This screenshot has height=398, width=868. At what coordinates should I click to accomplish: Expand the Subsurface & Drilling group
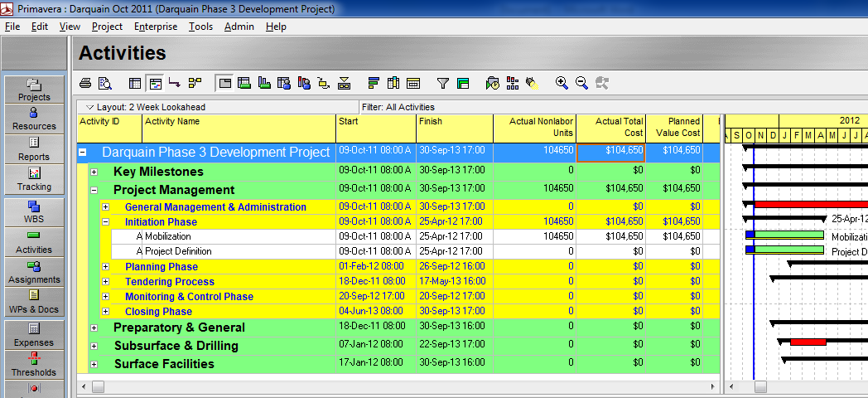coord(94,346)
